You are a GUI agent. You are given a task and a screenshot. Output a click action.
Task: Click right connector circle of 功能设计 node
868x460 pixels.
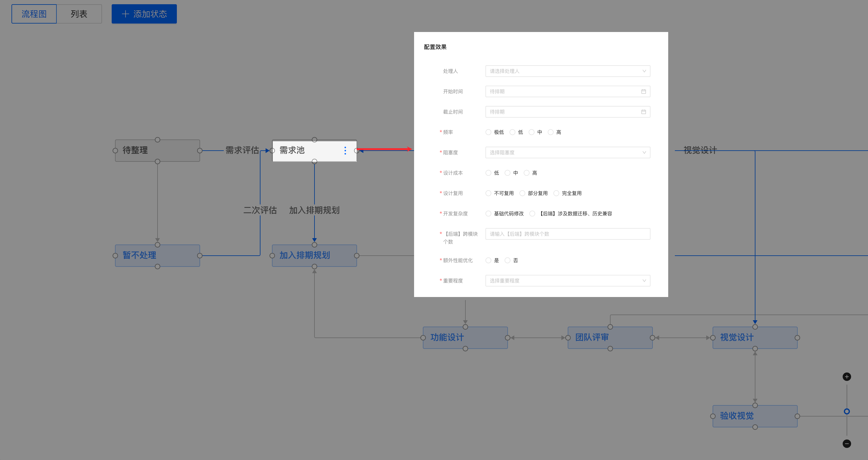507,338
